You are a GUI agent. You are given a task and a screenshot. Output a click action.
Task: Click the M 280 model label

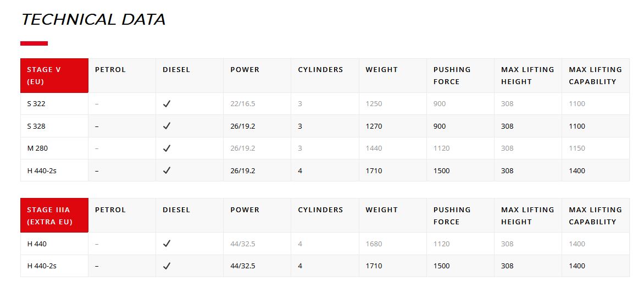click(x=37, y=148)
